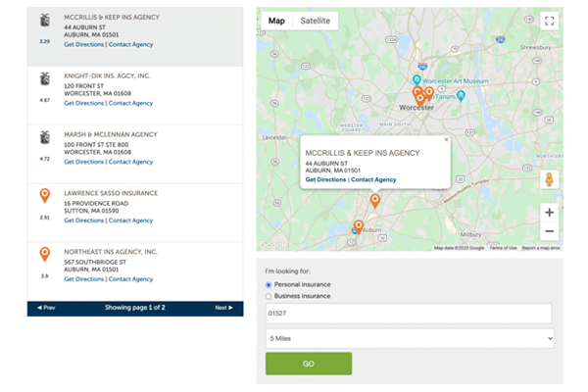Get Directions to Marsh & McLennan Agency
Image resolution: width=588 pixels, height=392 pixels.
[x=84, y=162]
